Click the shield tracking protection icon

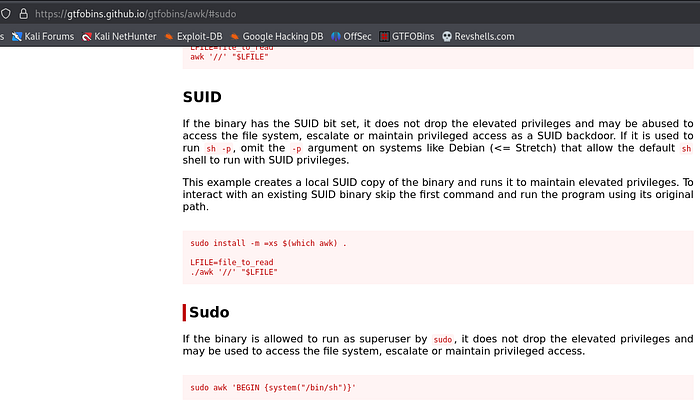5,14
